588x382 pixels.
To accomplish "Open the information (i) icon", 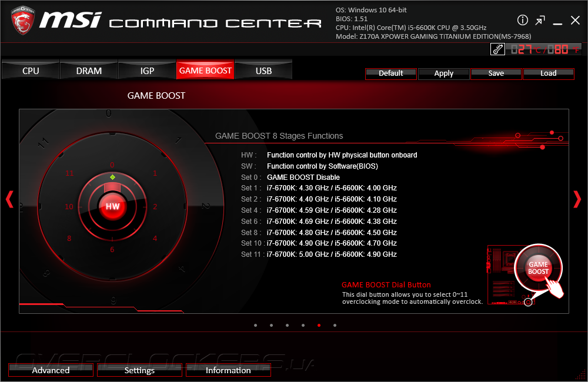I will [523, 20].
